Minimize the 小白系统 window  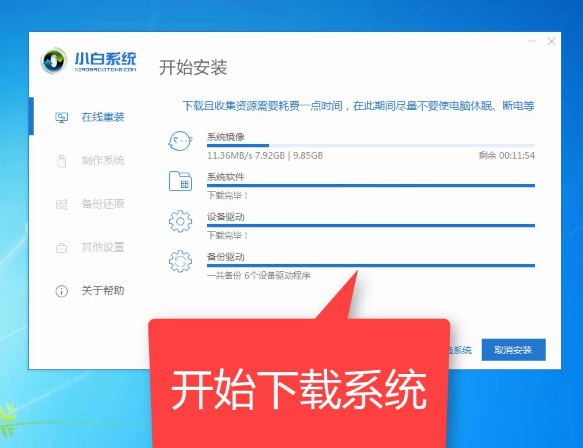532,41
